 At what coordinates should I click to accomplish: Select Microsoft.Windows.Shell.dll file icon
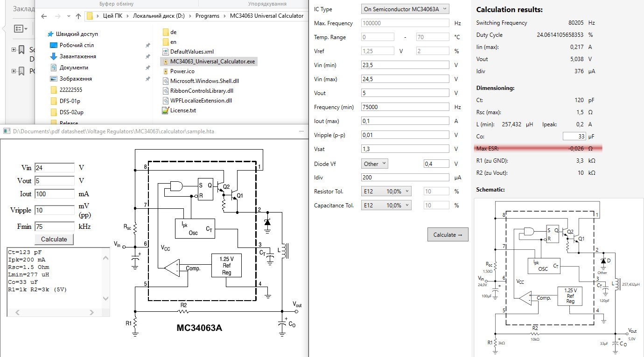pos(165,81)
